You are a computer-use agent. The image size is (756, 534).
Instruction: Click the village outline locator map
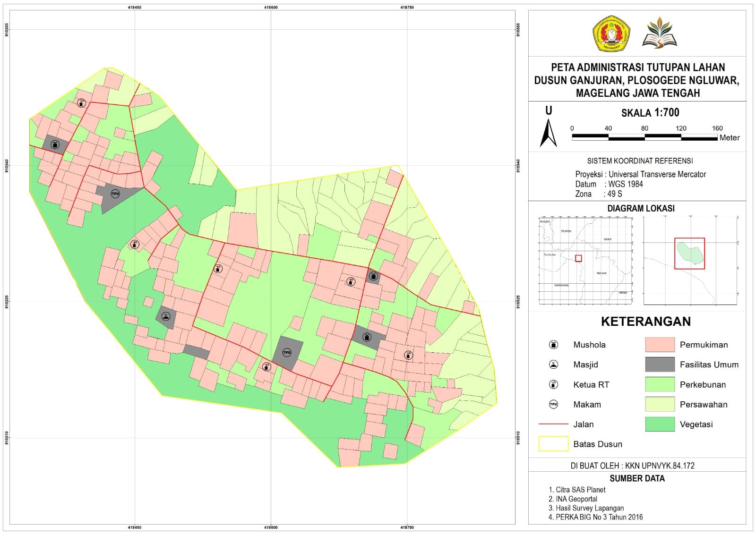point(690,261)
